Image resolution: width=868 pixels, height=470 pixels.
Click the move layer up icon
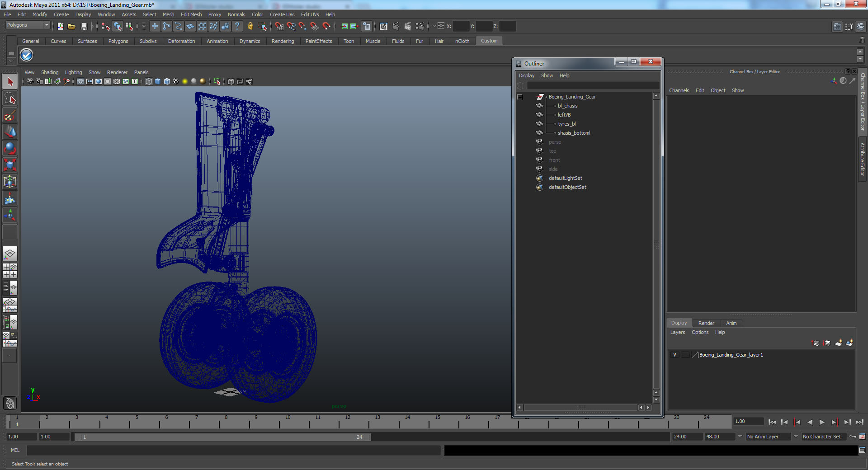816,343
